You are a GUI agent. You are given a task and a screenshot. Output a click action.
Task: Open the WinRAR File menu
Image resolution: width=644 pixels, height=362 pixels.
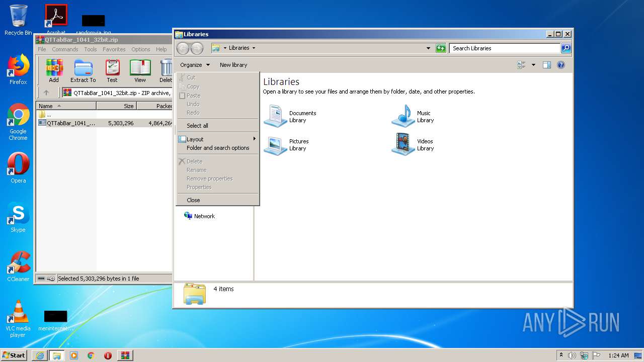42,49
